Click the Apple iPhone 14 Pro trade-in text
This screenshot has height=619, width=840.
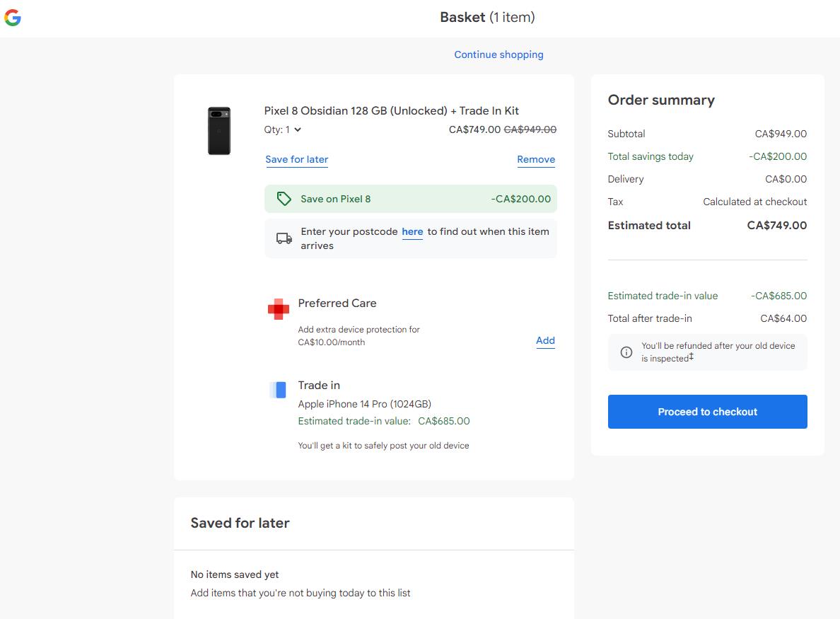tap(364, 404)
